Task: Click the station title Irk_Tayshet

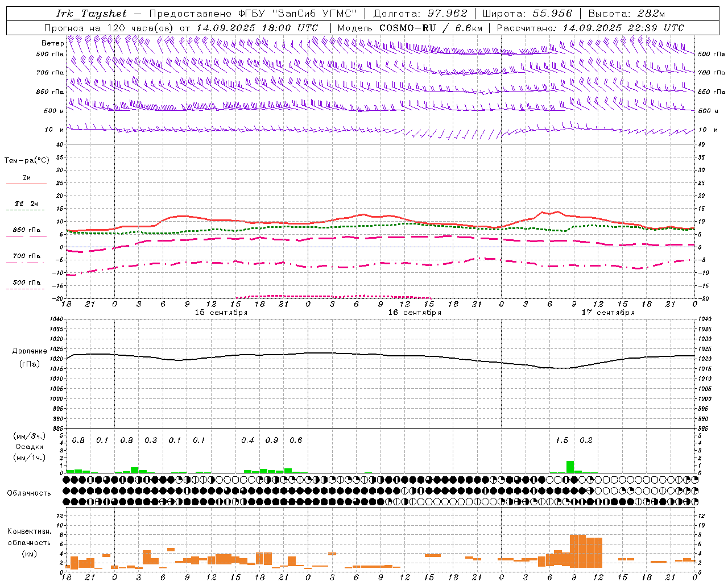Action: (91, 14)
